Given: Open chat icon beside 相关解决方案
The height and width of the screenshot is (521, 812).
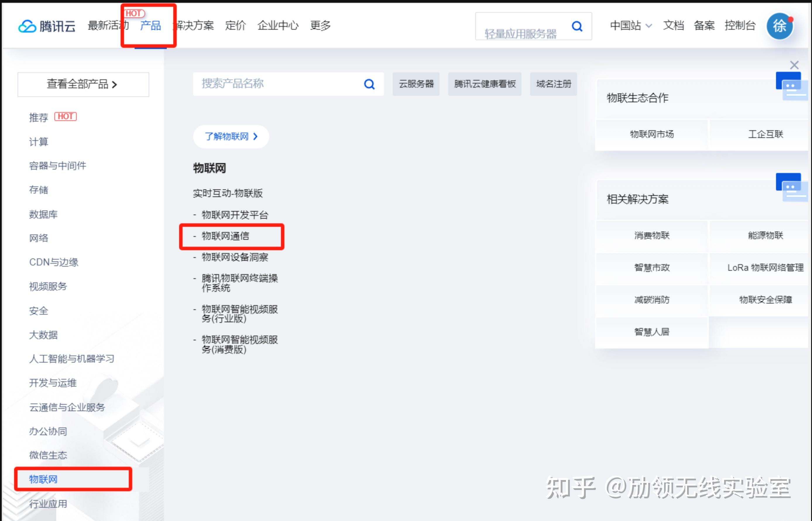Looking at the screenshot, I should [x=792, y=187].
